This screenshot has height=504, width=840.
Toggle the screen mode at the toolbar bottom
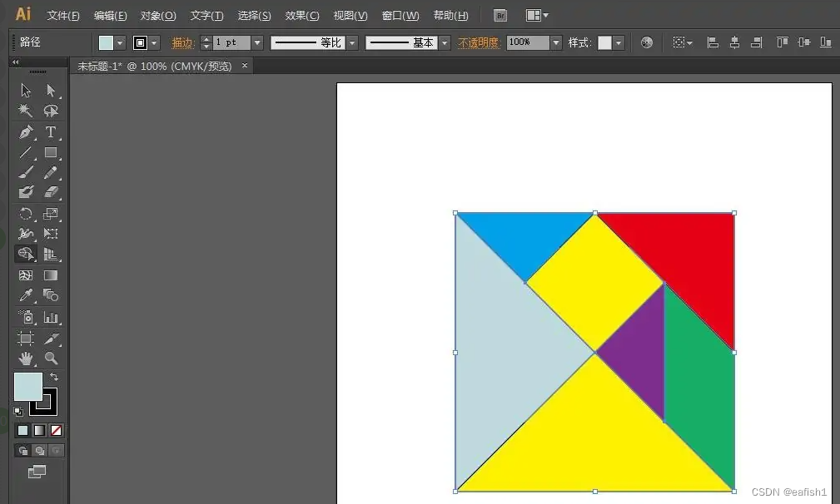[x=37, y=472]
